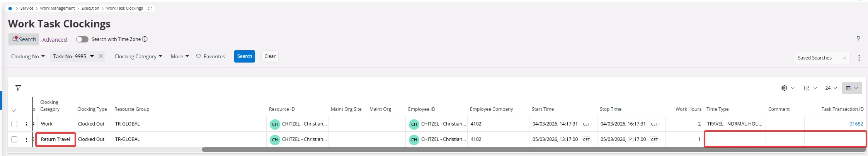Check the Return Travel row checkbox
Viewport: 868px width, 156px height.
(x=14, y=139)
